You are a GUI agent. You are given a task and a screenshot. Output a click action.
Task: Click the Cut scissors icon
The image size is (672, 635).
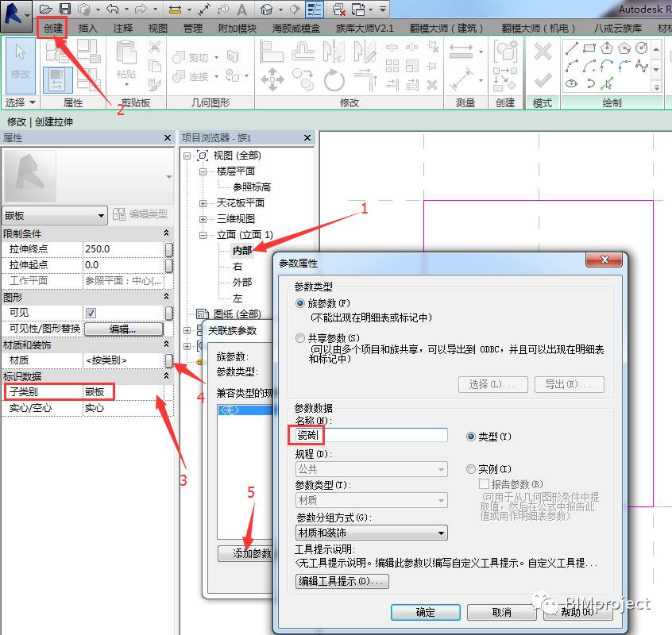point(155,46)
